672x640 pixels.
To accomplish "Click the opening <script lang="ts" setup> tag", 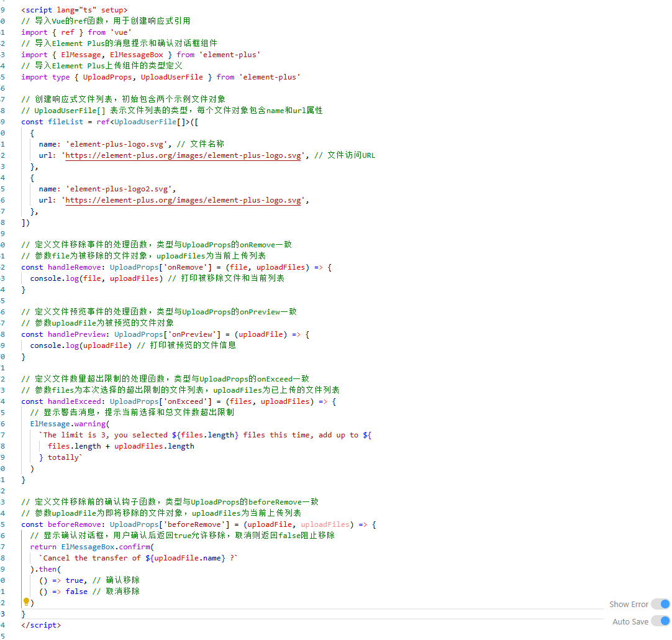I will (x=75, y=10).
